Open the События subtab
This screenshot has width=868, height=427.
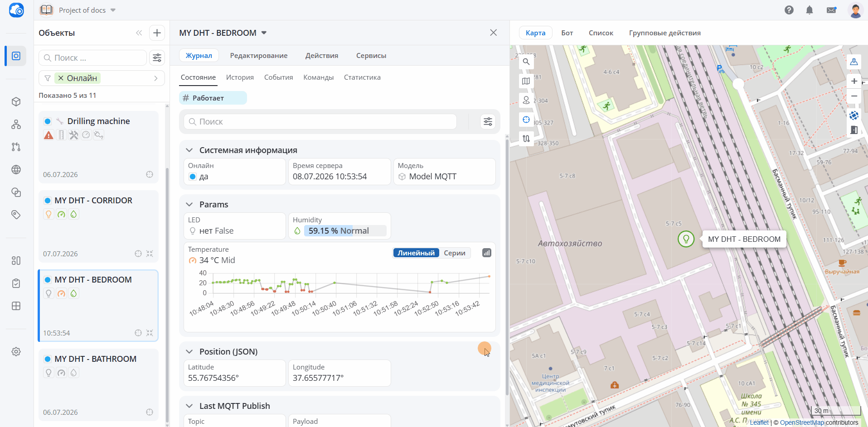click(278, 77)
